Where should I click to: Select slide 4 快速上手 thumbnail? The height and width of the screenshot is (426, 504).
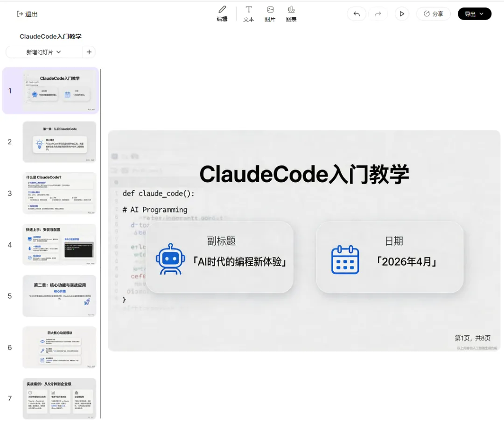pyautogui.click(x=59, y=245)
